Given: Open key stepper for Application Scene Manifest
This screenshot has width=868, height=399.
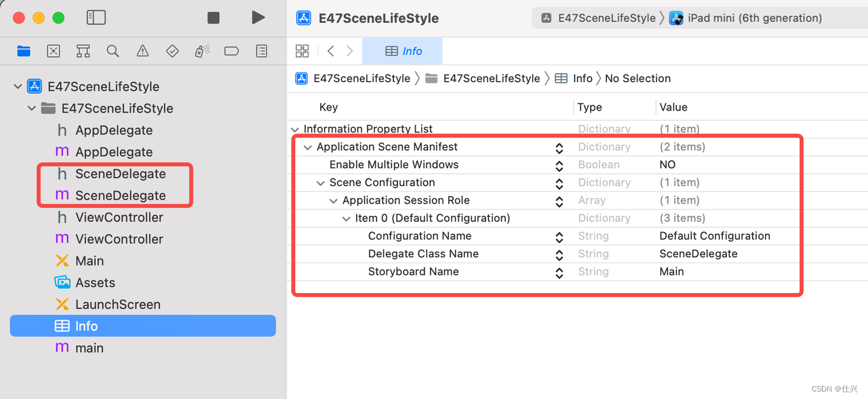Looking at the screenshot, I should coord(559,148).
